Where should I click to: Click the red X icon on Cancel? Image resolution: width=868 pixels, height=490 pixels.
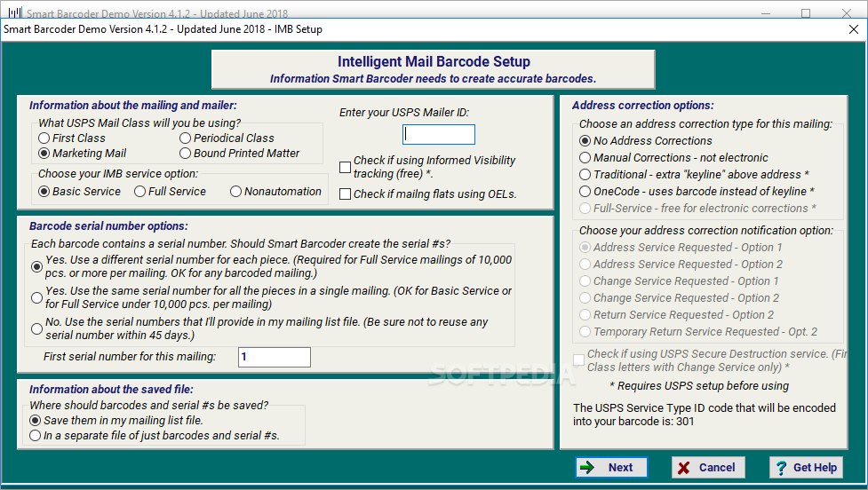[684, 468]
